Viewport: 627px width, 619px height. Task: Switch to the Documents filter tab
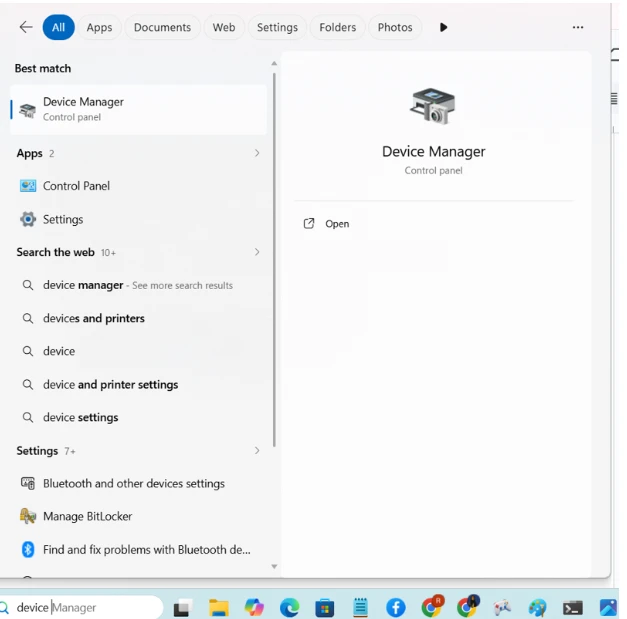click(162, 27)
